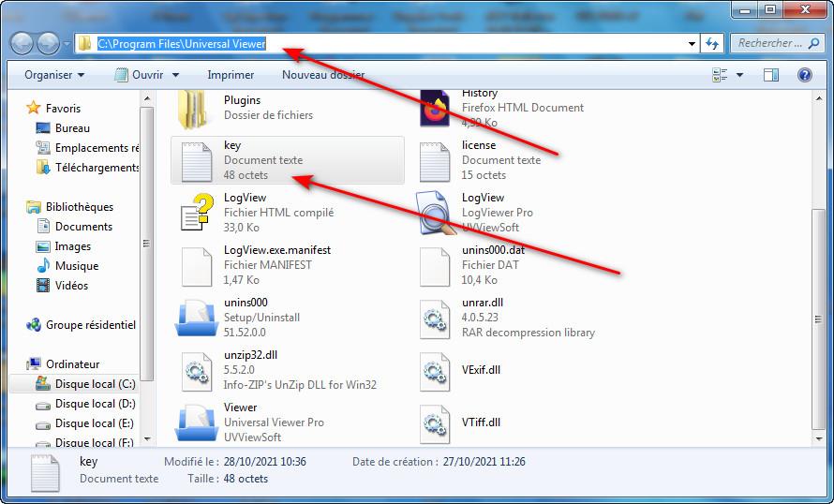Click the 'Modifié le' date value 28/10/2021 10:36
The image size is (834, 504).
tap(265, 462)
